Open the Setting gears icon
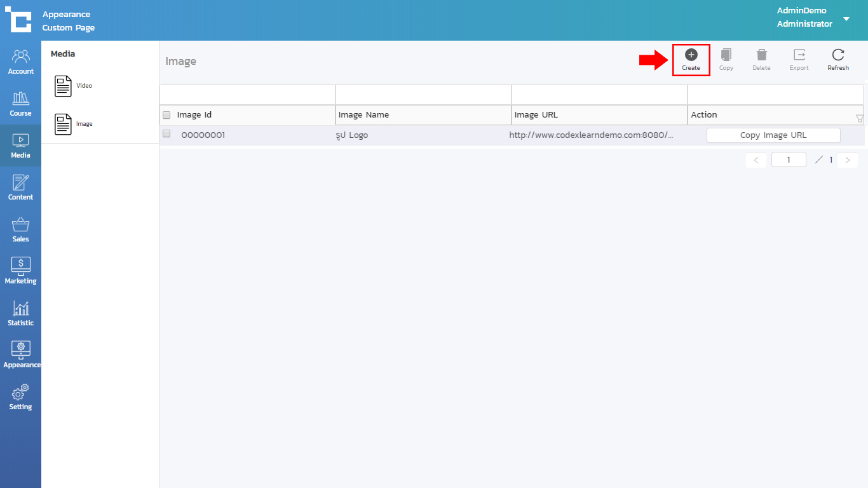The height and width of the screenshot is (488, 868). (20, 392)
